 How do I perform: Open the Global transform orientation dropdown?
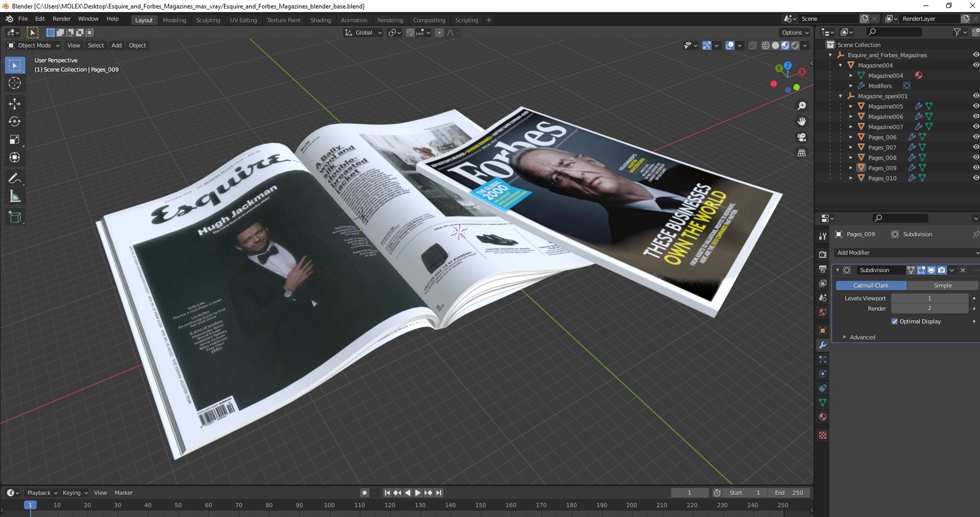click(x=363, y=33)
